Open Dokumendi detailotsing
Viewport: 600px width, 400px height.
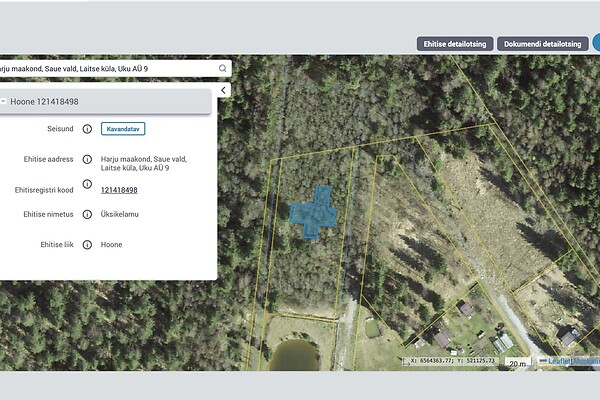pos(543,44)
